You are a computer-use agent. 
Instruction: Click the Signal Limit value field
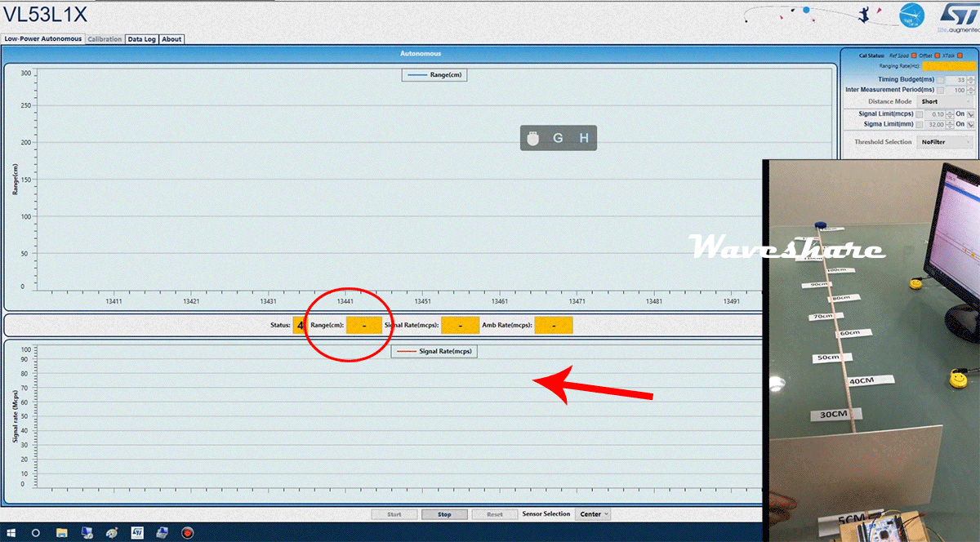935,114
